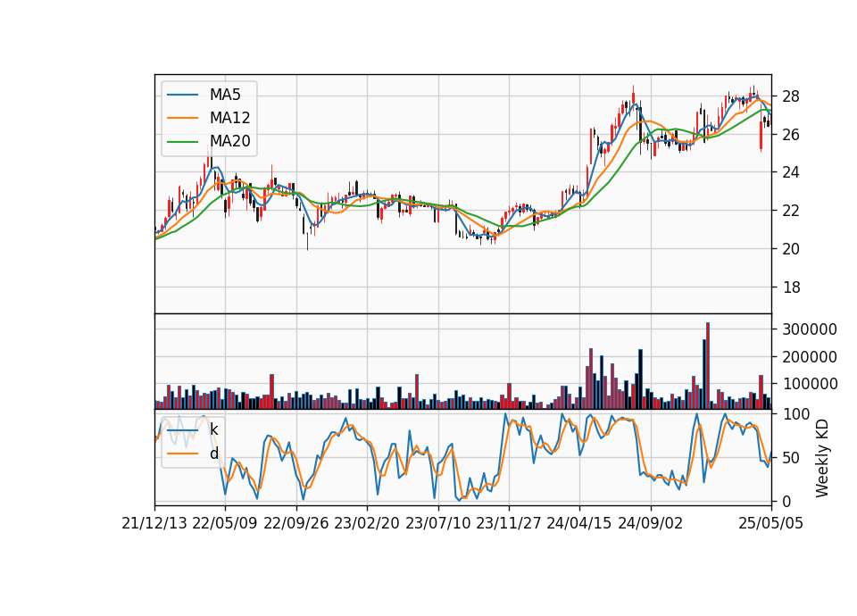Click the 50 tick on the KD axis
This screenshot has width=857, height=616.
[x=791, y=458]
